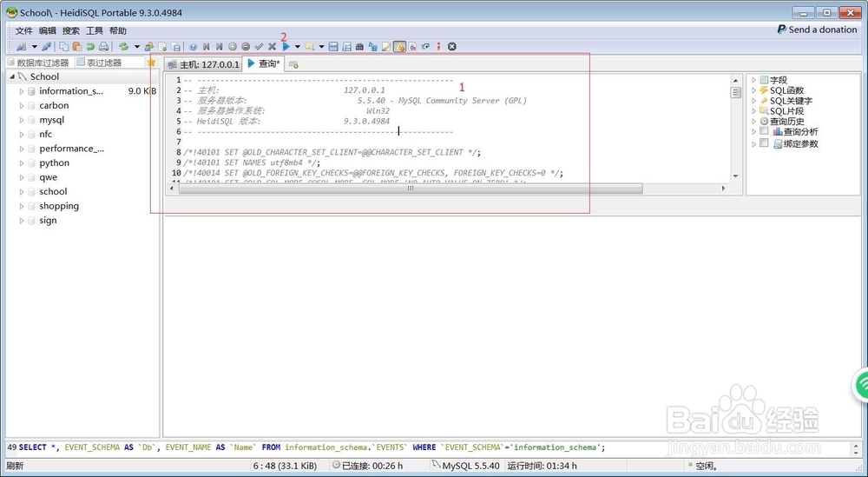The height and width of the screenshot is (477, 868).
Task: Click the replace text icon
Action: coord(372,47)
